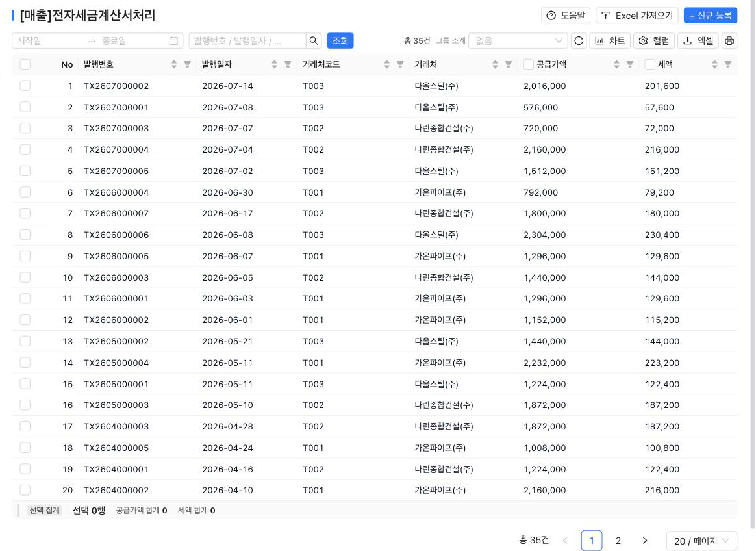Image resolution: width=756 pixels, height=551 pixels.
Task: Open filter for 발행번호 column
Action: click(188, 64)
